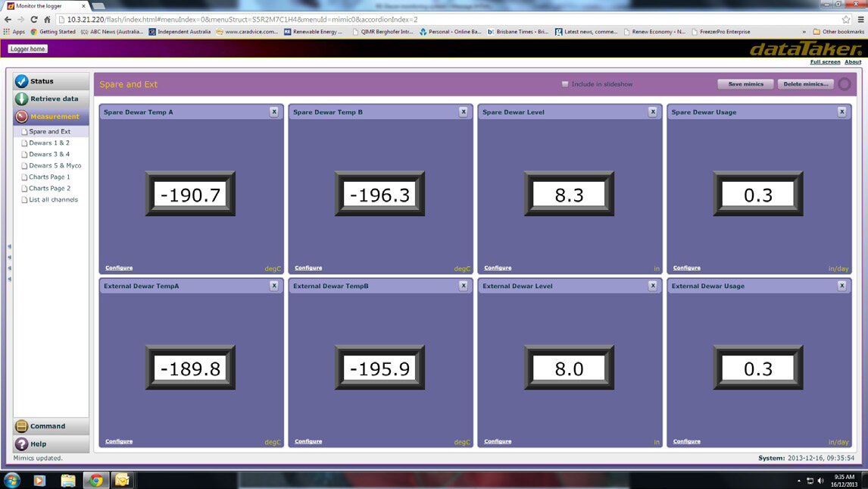Configure the External Dewar Level mimic
Viewport: 868px width, 489px height.
click(498, 441)
